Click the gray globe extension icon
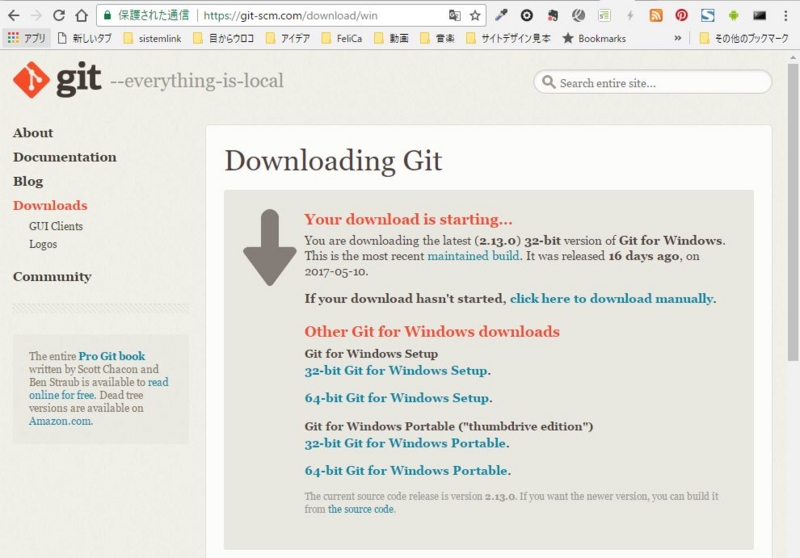 point(578,15)
